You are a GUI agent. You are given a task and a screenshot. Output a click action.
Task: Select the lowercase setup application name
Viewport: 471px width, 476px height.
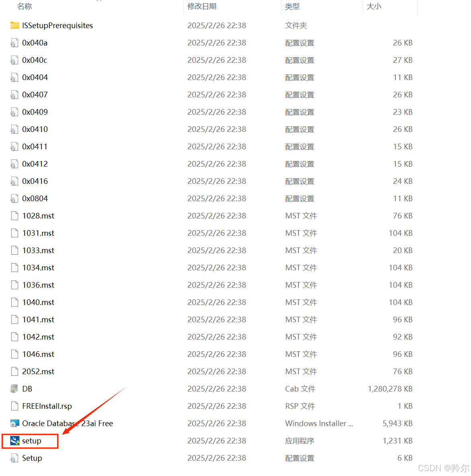(x=31, y=441)
